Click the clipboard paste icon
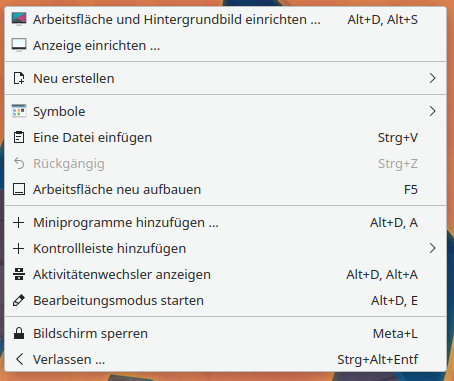 coord(19,137)
